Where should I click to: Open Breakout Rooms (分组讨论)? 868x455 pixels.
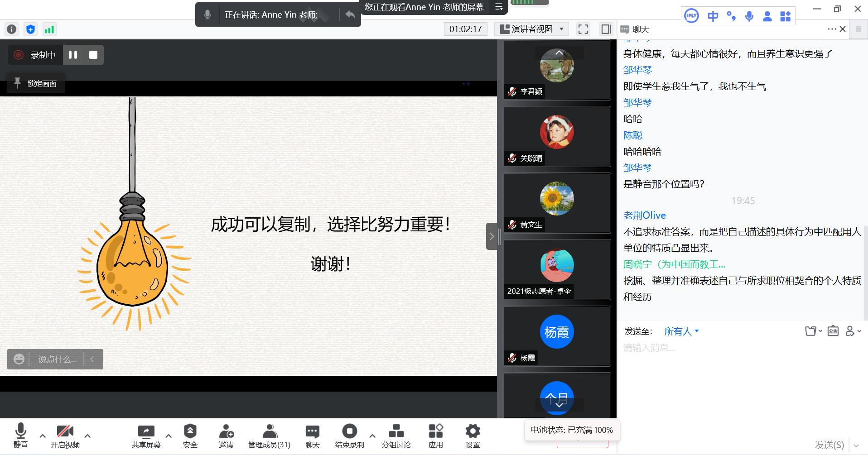click(x=396, y=436)
